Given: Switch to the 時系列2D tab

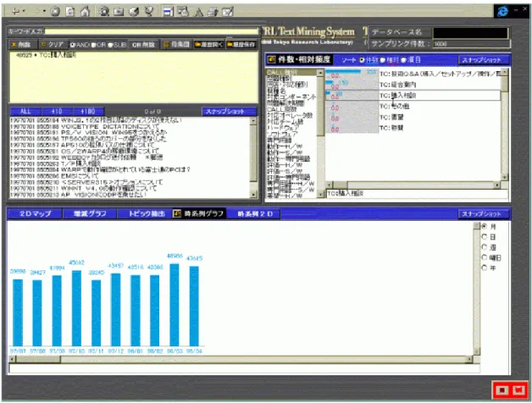Looking at the screenshot, I should coord(254,213).
